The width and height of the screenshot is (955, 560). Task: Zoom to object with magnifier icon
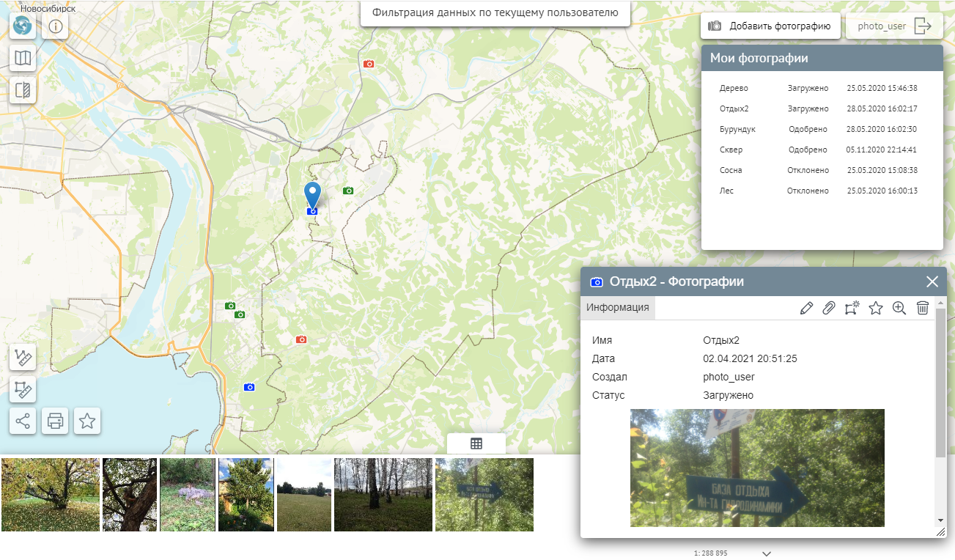[899, 309]
